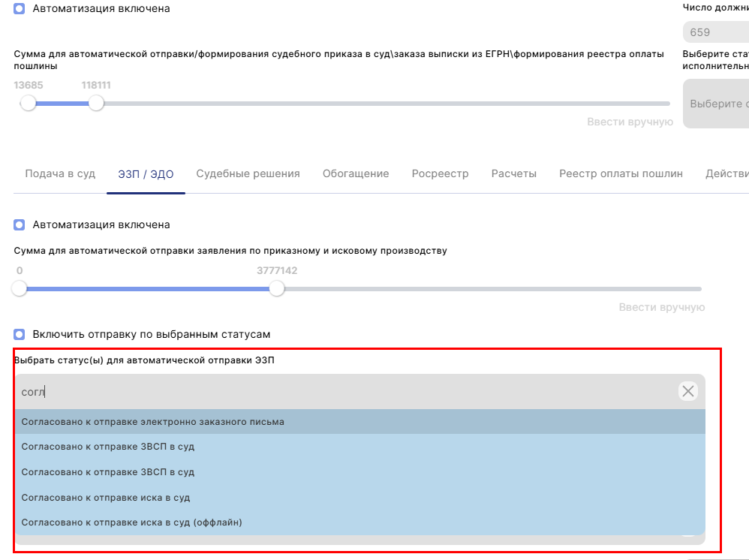Viewport: 749px width, 560px height.
Task: Select 'Согласовано к отправке электронно заказного письма'
Action: [152, 422]
